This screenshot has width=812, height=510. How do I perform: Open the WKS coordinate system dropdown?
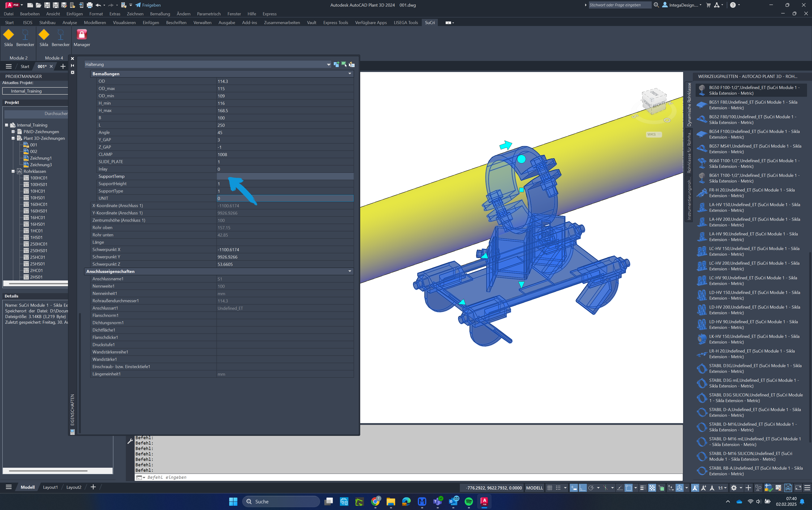pyautogui.click(x=654, y=134)
